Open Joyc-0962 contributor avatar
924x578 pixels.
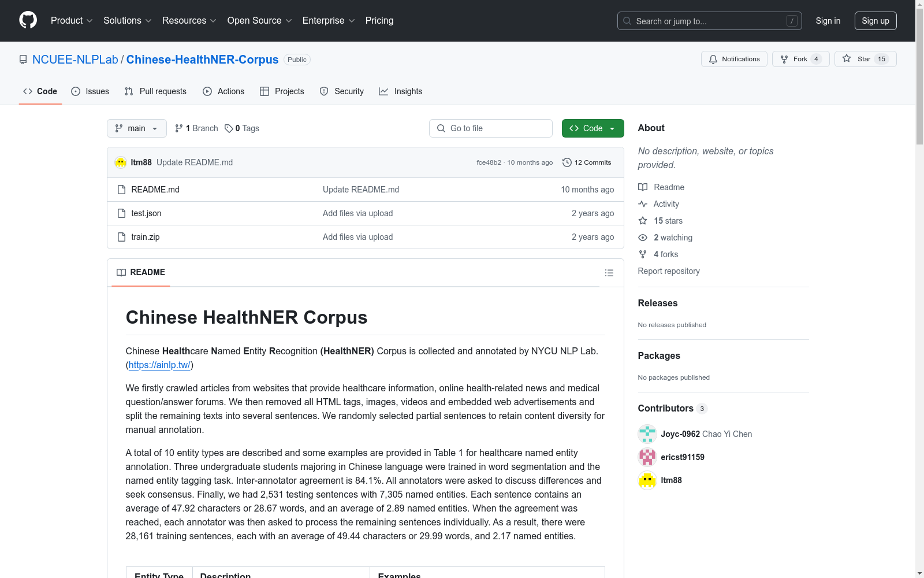pos(647,434)
